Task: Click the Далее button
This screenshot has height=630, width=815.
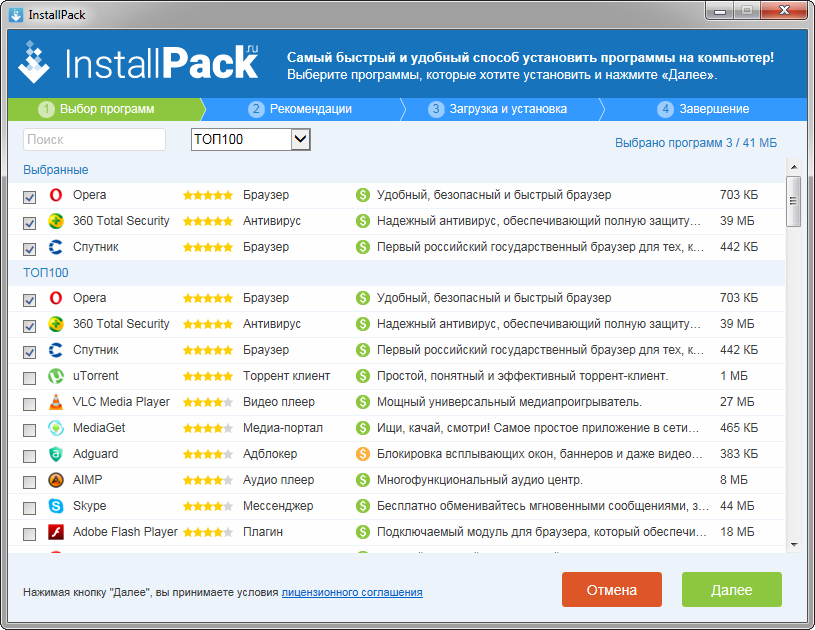Action: click(732, 589)
